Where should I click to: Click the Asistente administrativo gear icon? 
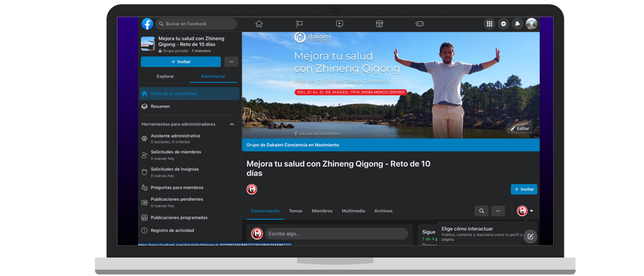coord(144,139)
